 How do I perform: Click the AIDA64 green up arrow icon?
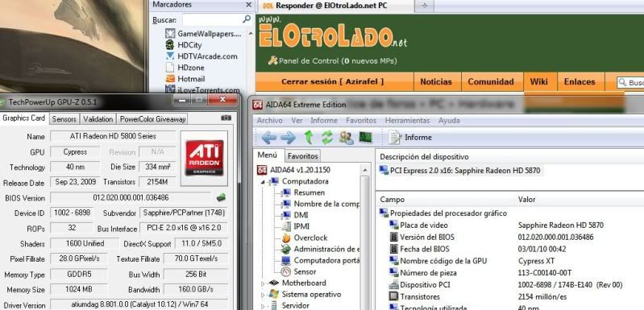point(309,138)
